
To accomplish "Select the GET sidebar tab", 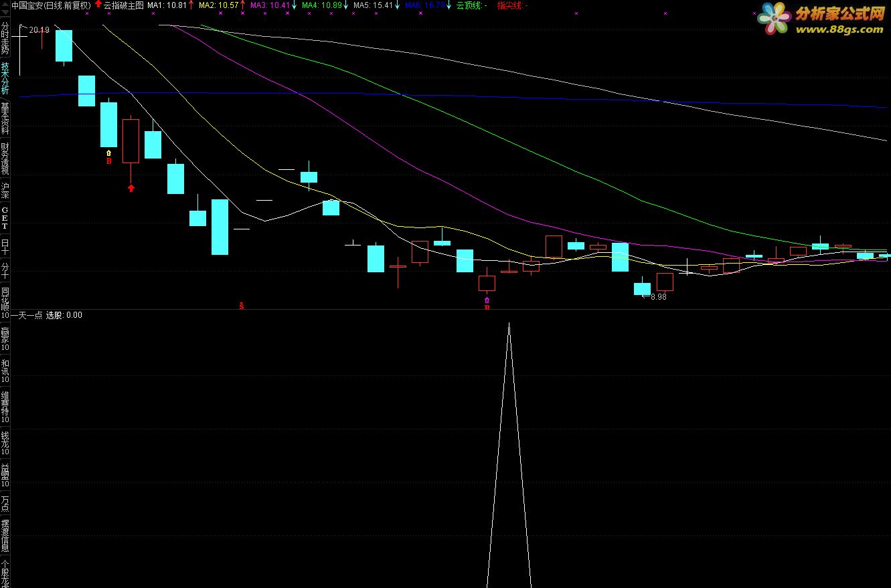I will [5, 218].
